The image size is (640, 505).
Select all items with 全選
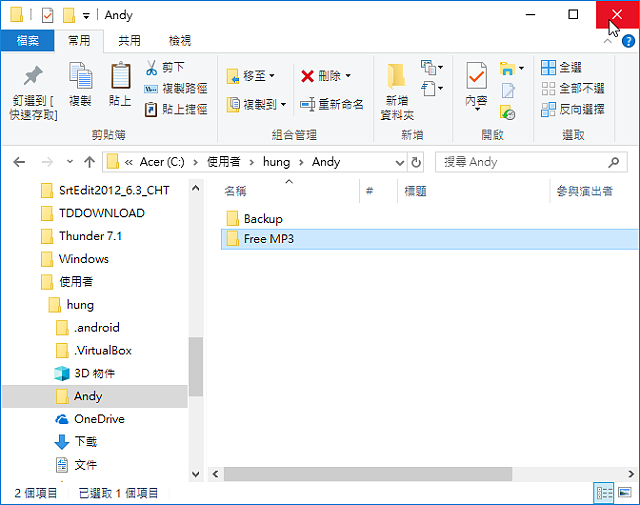point(562,67)
